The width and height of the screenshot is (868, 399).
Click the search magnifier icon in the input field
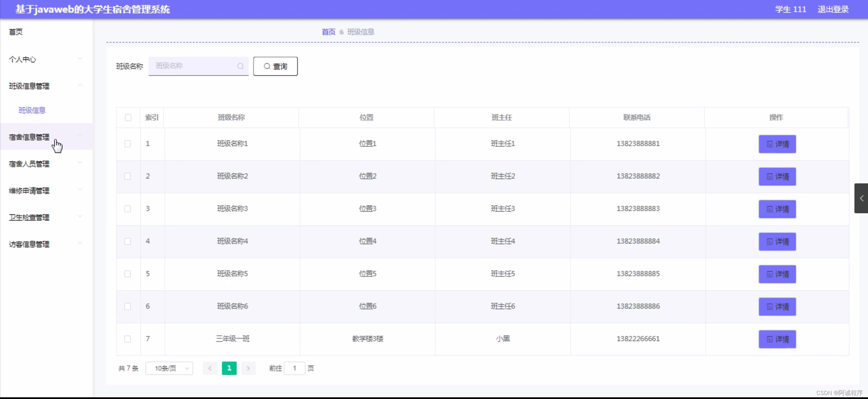click(240, 66)
